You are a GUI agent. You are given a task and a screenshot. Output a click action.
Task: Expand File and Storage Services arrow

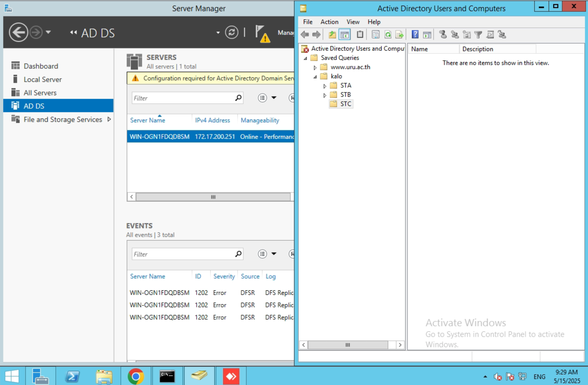pos(109,119)
